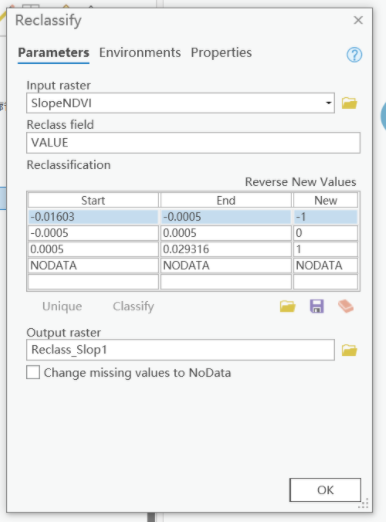
Task: Switch to the Properties tab
Action: (x=221, y=53)
